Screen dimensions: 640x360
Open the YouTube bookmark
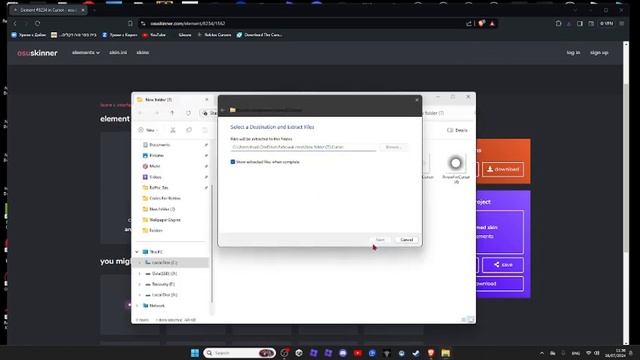click(154, 35)
